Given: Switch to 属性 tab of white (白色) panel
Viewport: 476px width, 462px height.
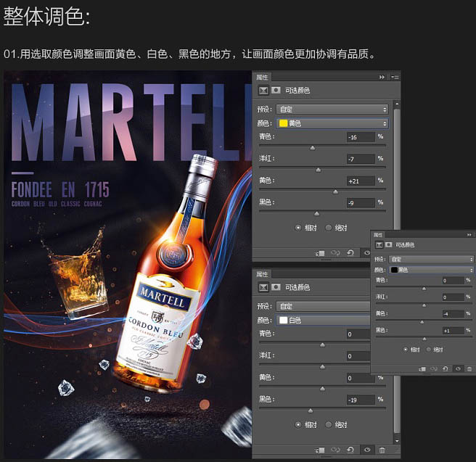Looking at the screenshot, I should pos(262,275).
